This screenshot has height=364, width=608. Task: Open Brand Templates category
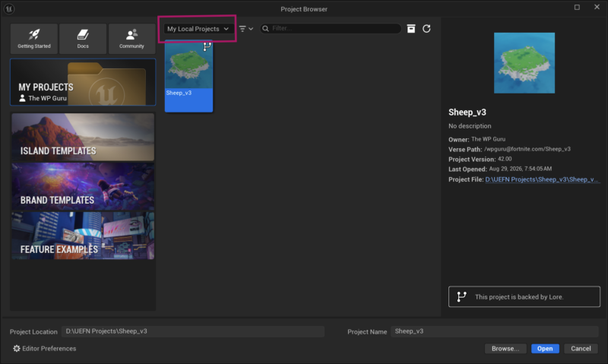(83, 186)
